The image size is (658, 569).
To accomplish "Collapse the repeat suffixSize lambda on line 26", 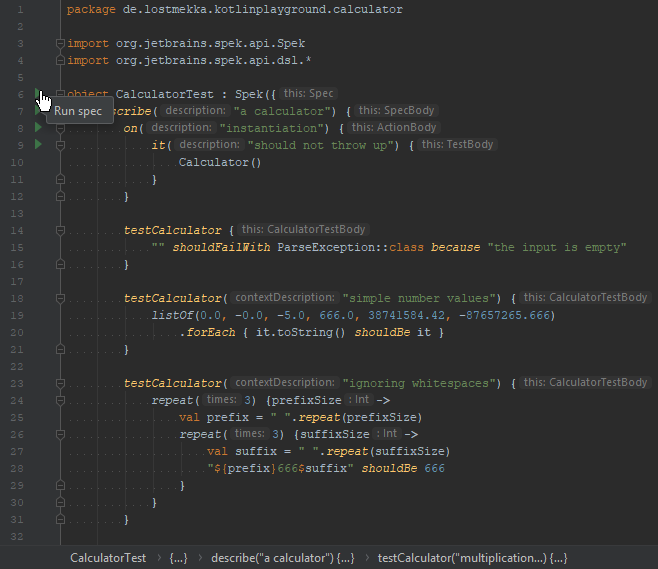I will [60, 434].
